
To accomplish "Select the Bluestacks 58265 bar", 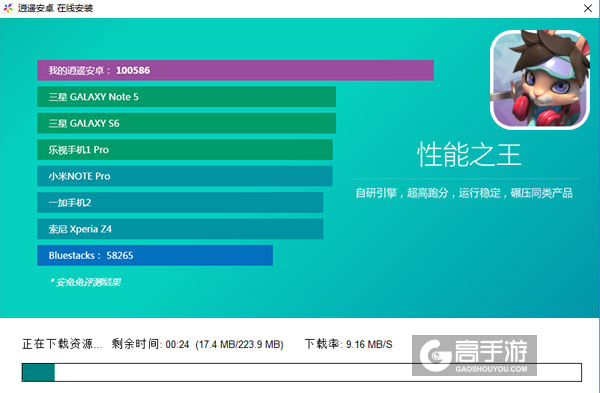I will [155, 255].
